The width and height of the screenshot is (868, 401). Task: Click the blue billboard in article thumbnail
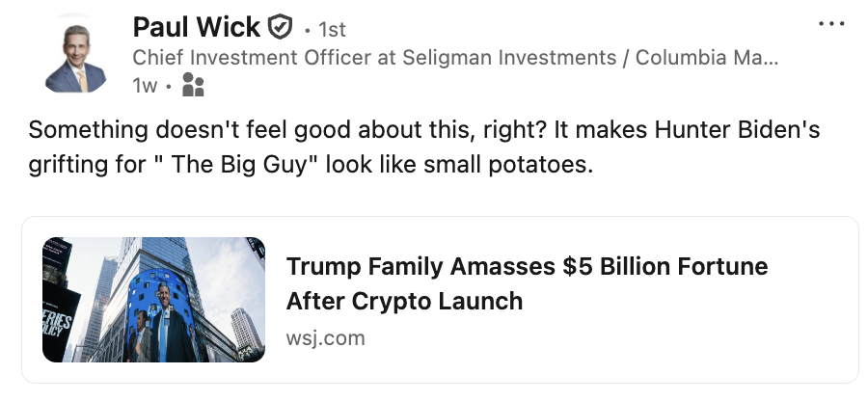pyautogui.click(x=160, y=315)
